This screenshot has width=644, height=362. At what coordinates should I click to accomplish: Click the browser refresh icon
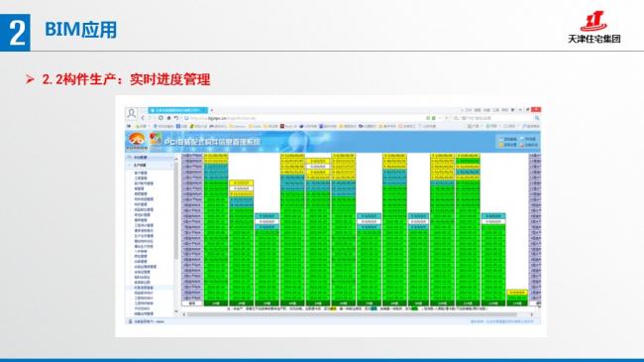[161, 118]
